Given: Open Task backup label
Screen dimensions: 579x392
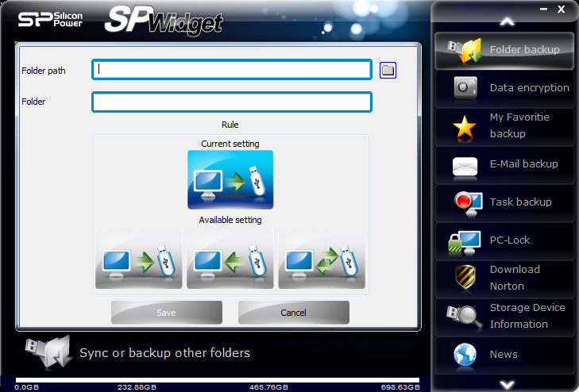Looking at the screenshot, I should click(521, 202).
